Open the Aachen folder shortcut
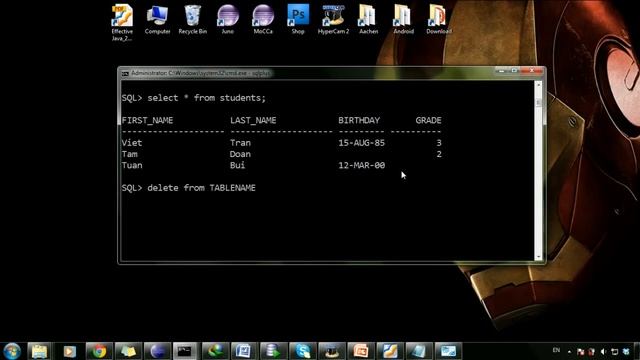The width and height of the screenshot is (640, 360). 368,20
